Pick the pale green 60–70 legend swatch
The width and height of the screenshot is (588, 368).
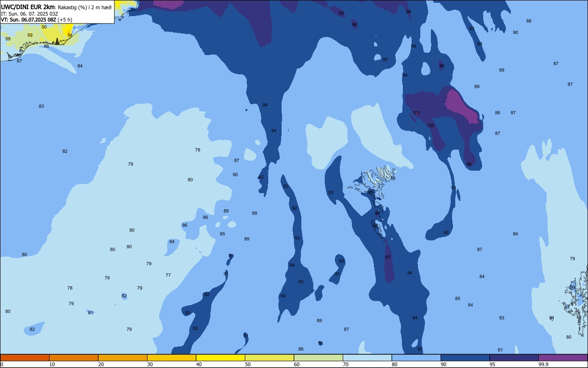318,357
